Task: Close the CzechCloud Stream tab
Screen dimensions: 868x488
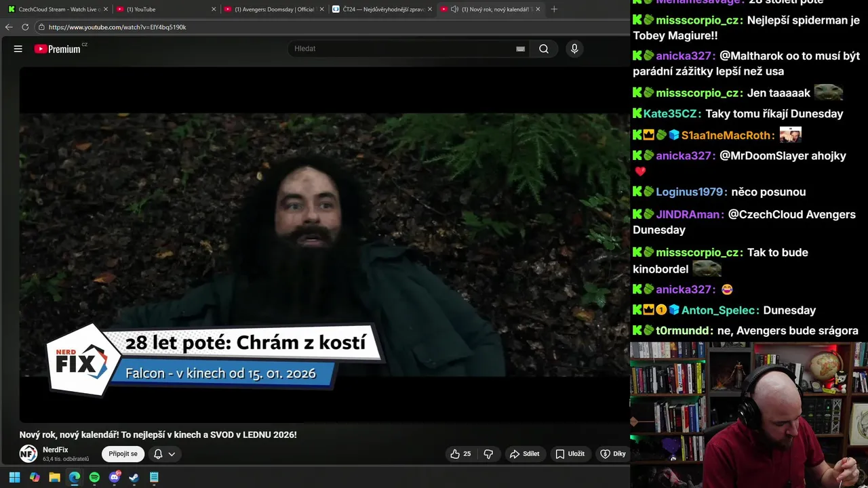Action: (105, 9)
